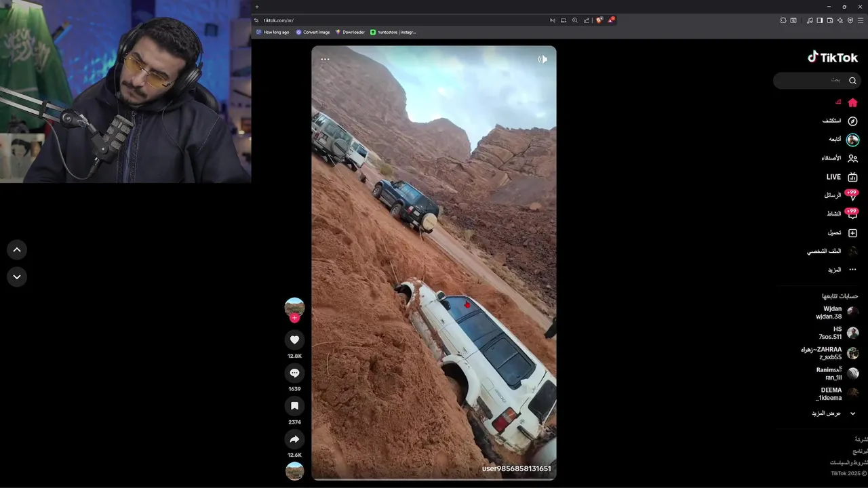Open new browser tab with plus button
This screenshot has height=488, width=868.
(x=257, y=7)
